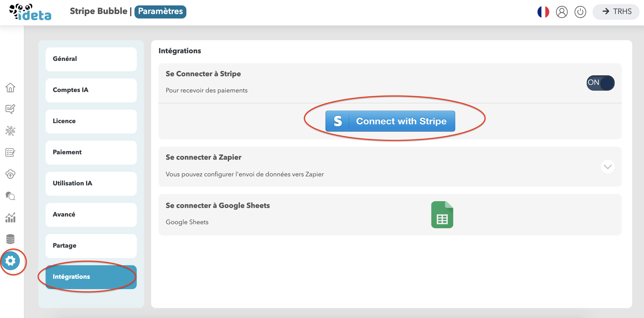Click the Stripe Bubble title text
Screen dimensions: 644x318
click(x=99, y=11)
